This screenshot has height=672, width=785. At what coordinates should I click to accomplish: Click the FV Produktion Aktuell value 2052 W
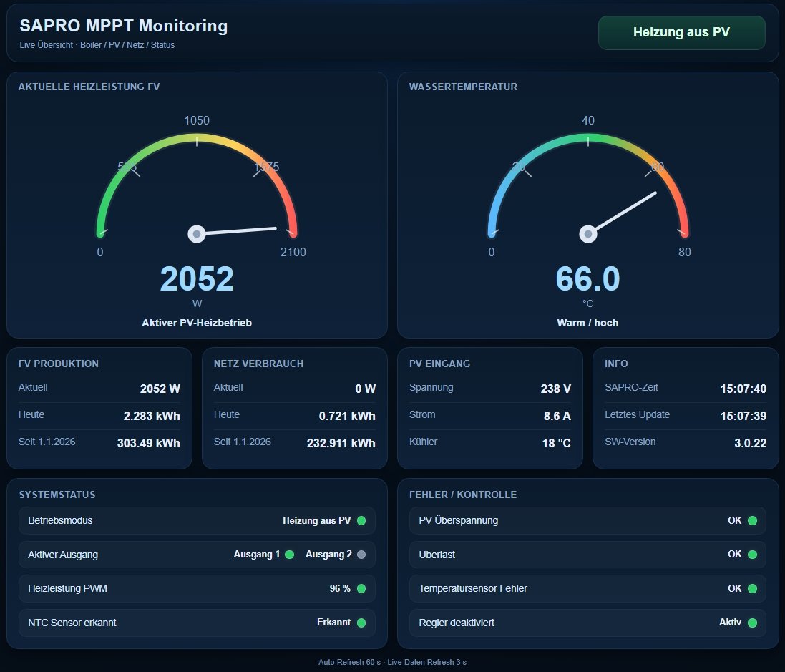click(x=160, y=389)
